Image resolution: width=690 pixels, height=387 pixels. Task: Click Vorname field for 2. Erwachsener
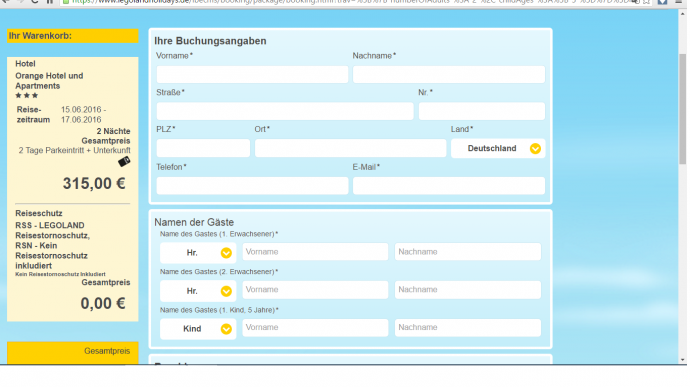(x=315, y=290)
